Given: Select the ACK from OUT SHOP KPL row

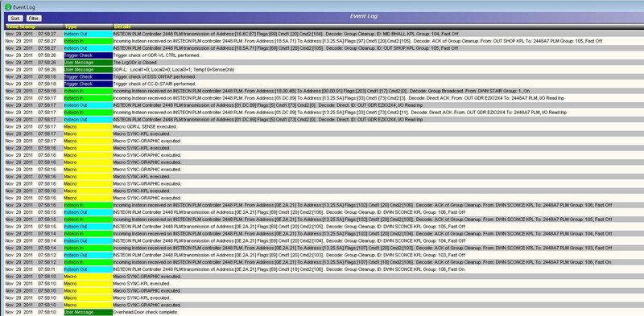Looking at the screenshot, I should tap(324, 41).
